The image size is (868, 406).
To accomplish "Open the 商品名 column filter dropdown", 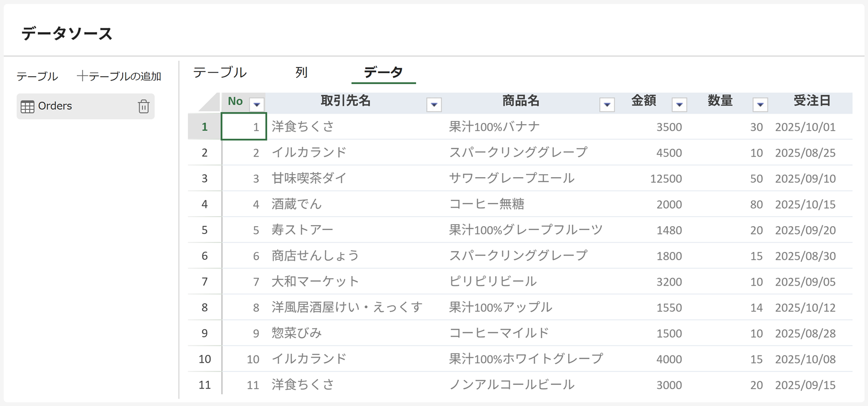I will click(607, 104).
